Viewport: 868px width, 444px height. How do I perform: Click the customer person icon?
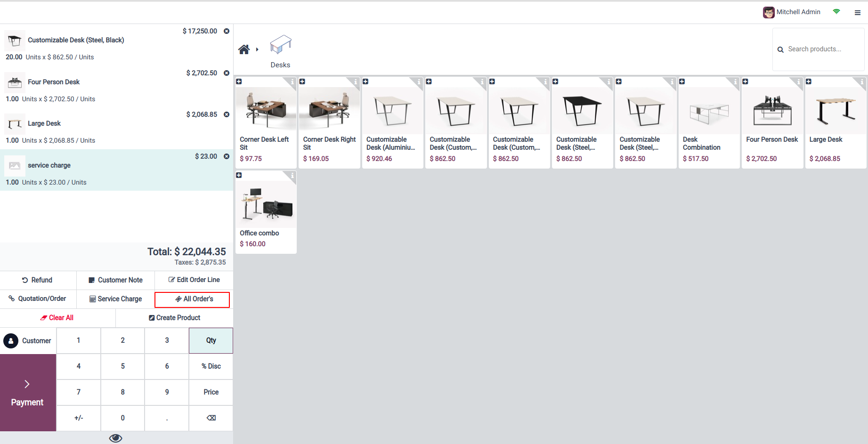pos(11,341)
